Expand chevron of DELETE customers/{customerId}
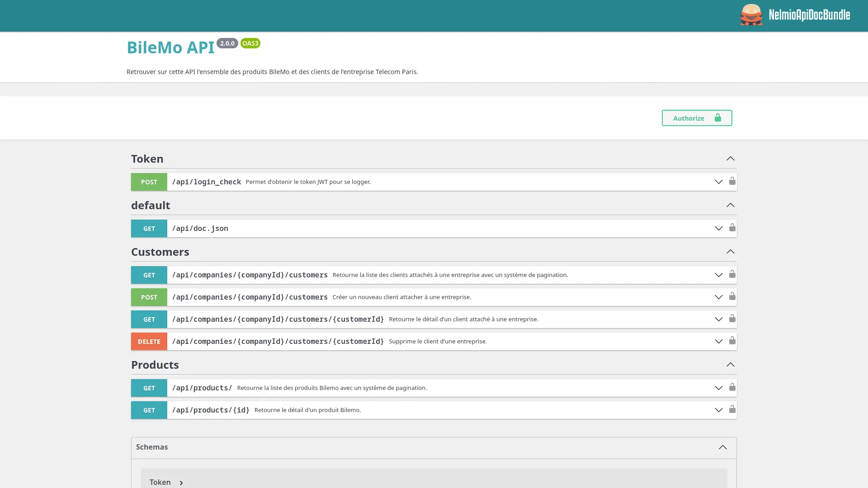 pyautogui.click(x=718, y=342)
